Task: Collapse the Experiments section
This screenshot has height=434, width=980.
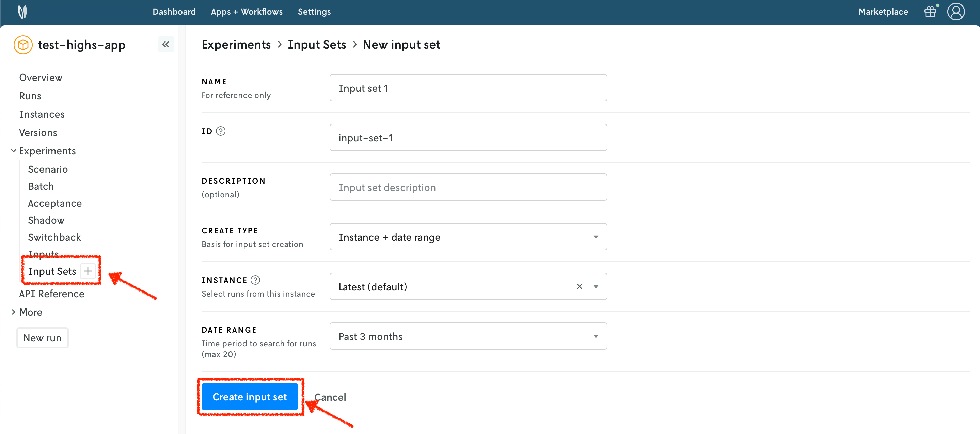Action: (14, 150)
